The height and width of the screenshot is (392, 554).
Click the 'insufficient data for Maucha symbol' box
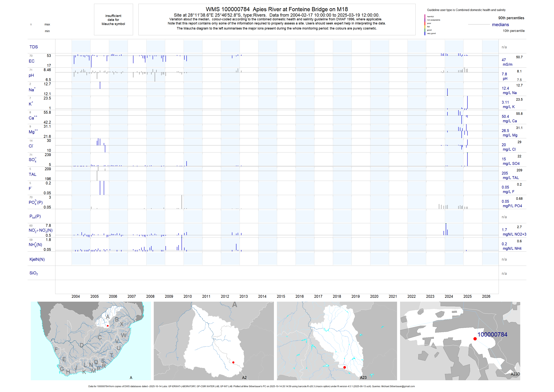pyautogui.click(x=113, y=20)
